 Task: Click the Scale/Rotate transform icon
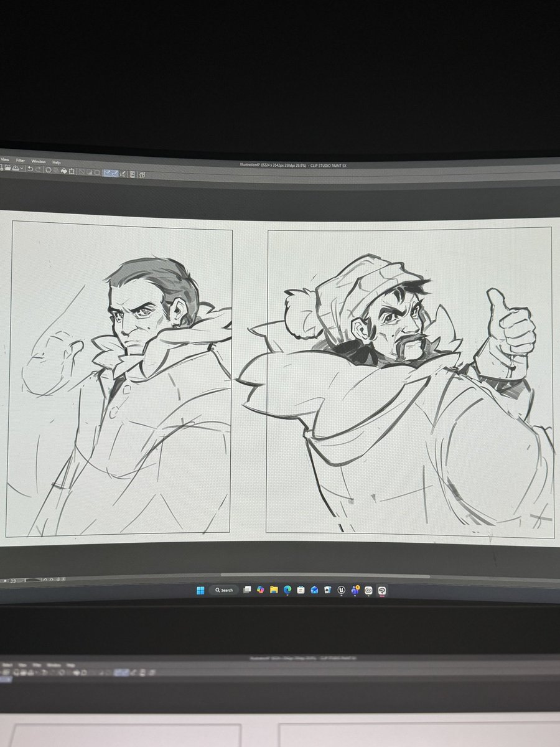coord(72,170)
